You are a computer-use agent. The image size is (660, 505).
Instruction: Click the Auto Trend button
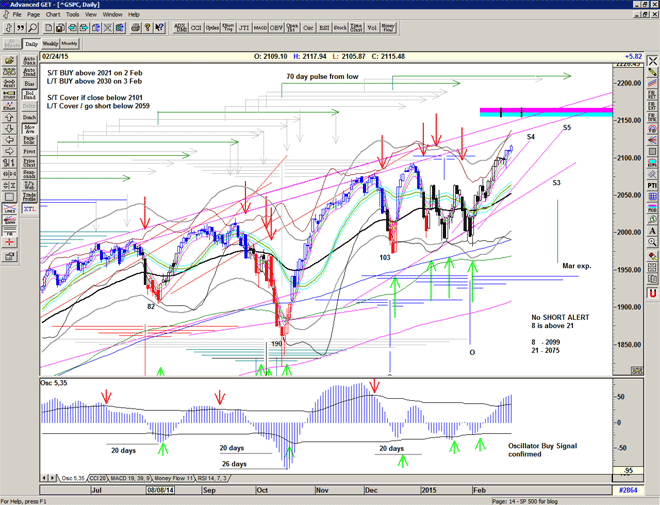coord(30,73)
